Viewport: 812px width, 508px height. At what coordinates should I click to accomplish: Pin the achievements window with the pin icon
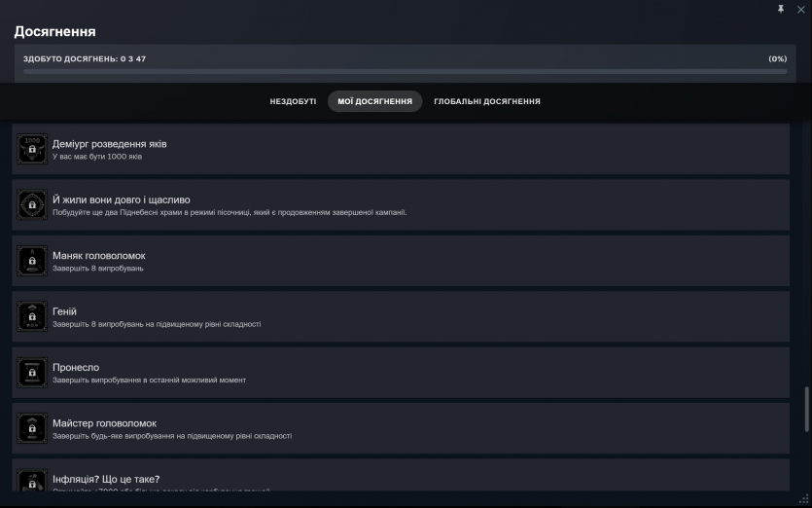(x=781, y=9)
